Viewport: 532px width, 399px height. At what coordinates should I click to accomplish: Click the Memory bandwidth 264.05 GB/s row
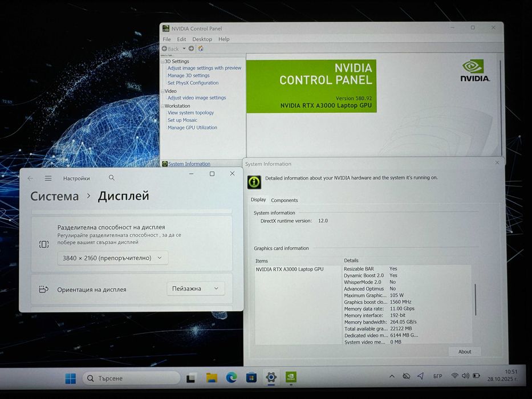(380, 322)
